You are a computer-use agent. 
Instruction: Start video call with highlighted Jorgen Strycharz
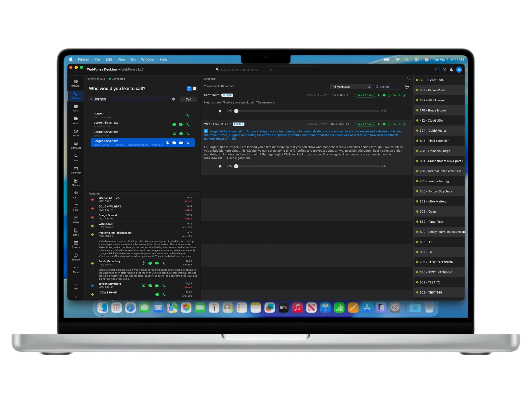coord(181,143)
